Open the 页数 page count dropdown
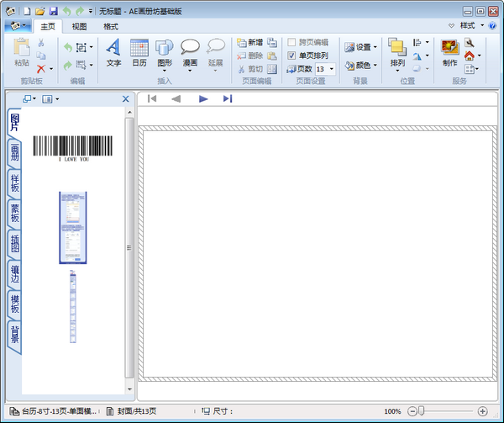This screenshot has height=423, width=504. point(332,69)
